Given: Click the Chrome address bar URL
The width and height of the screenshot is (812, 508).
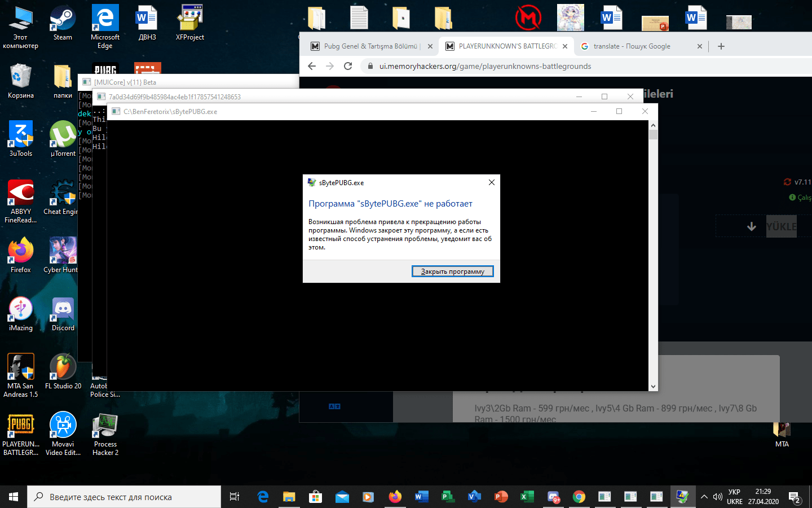Looking at the screenshot, I should tap(485, 66).
